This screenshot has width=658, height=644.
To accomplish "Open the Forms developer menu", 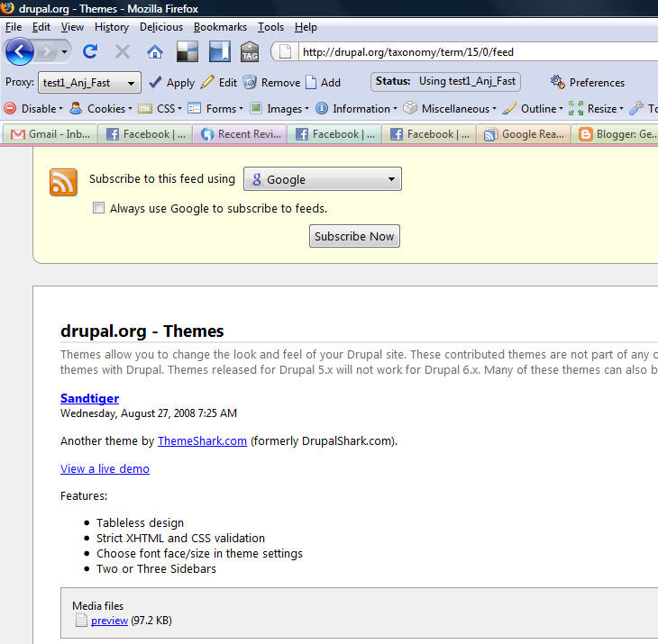I will pos(215,109).
